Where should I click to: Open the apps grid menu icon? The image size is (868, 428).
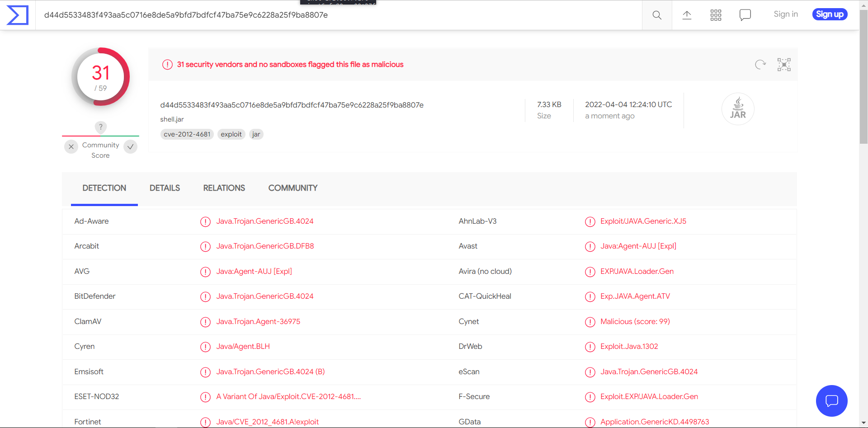pyautogui.click(x=716, y=15)
